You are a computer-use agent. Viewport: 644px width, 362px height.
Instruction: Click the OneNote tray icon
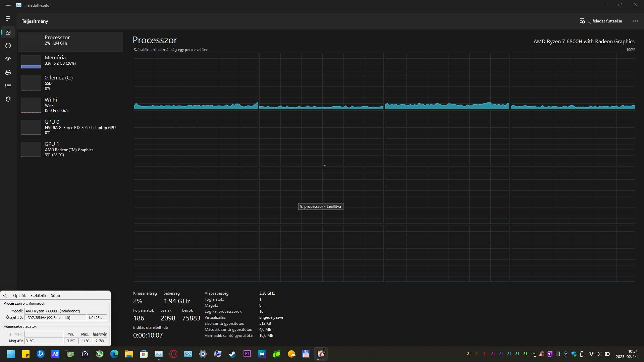(549, 354)
